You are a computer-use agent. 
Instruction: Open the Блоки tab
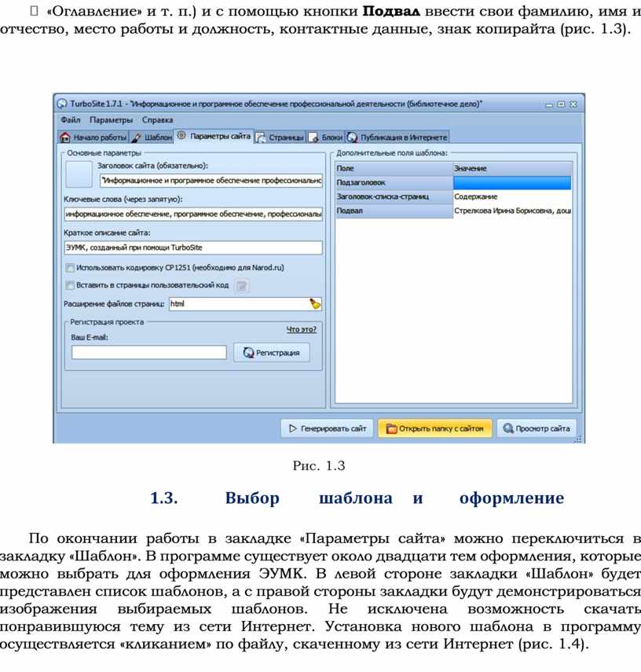coord(325,137)
